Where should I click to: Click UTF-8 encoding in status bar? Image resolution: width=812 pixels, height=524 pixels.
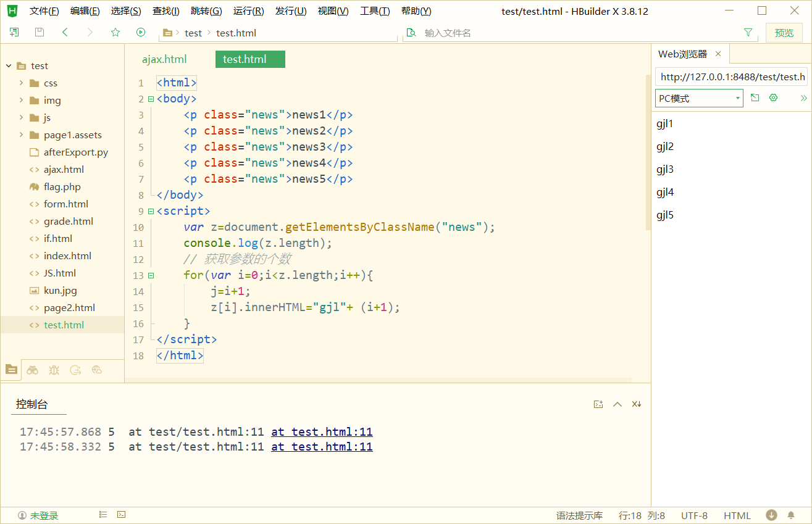pos(694,515)
